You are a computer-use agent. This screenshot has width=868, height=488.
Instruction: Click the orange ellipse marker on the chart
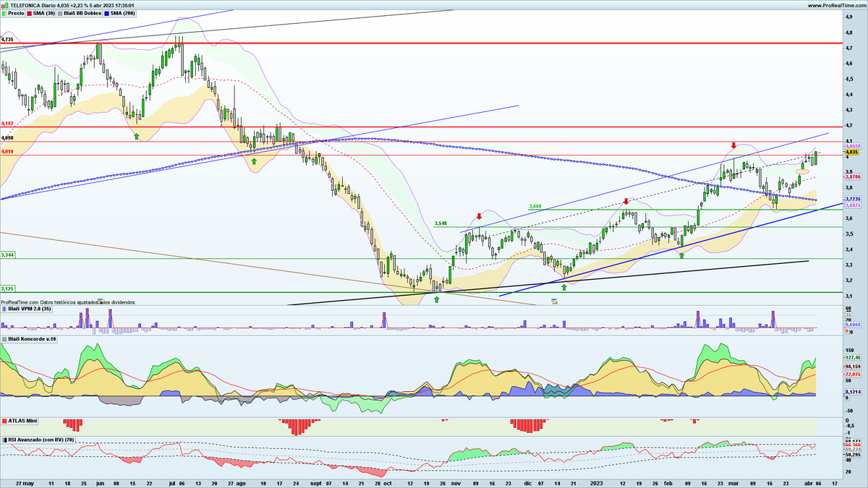(803, 171)
